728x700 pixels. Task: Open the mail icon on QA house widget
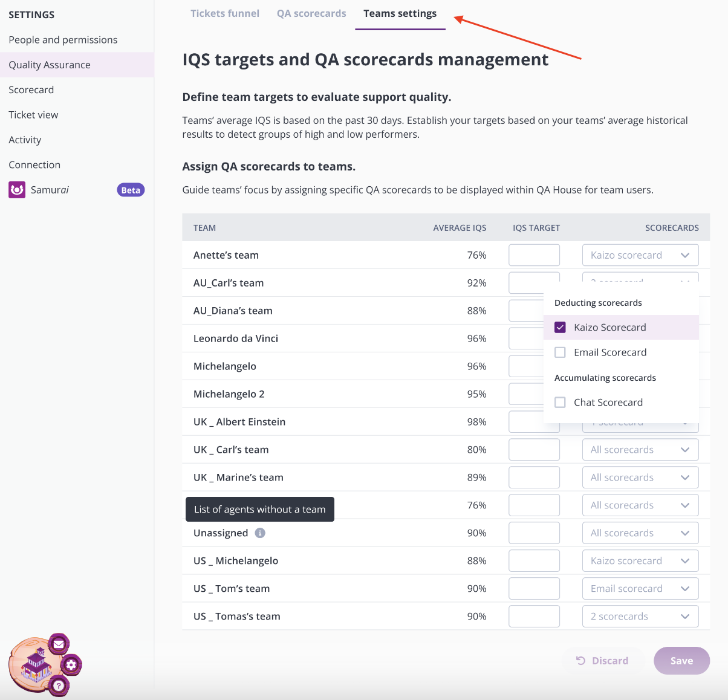coord(59,644)
